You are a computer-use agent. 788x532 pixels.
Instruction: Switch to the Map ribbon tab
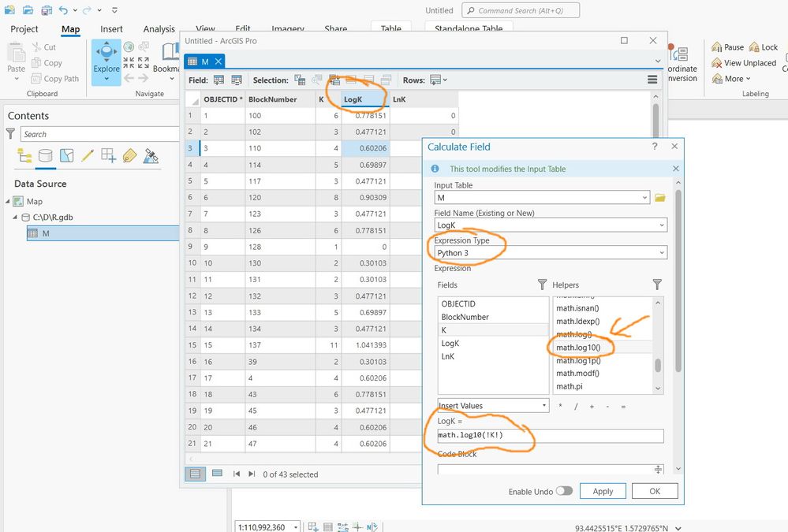(70, 29)
